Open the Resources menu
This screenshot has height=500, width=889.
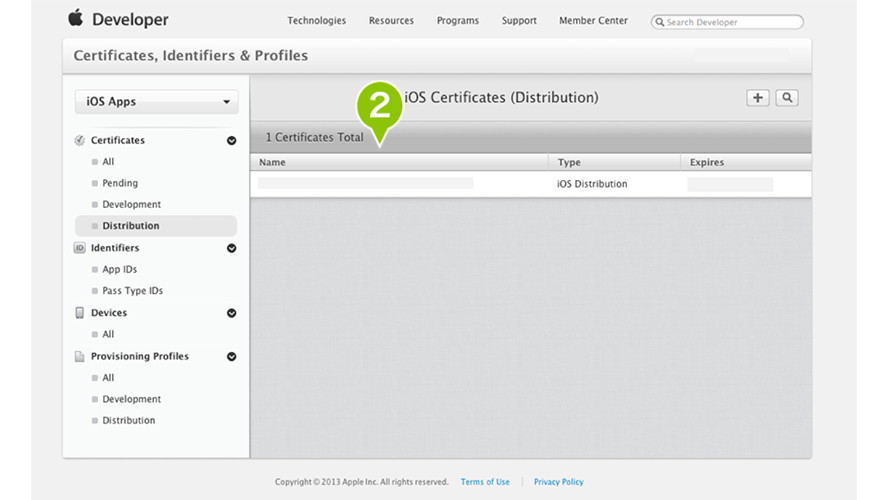point(391,20)
